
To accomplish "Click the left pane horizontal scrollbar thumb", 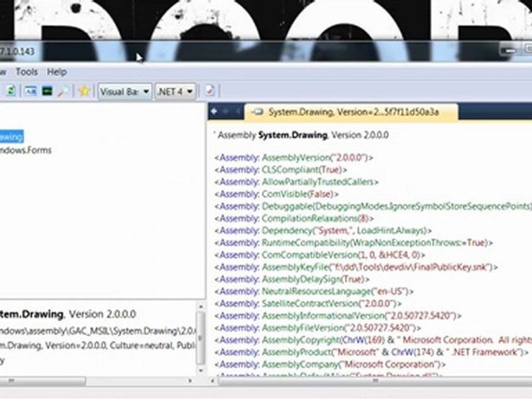I will (43, 381).
